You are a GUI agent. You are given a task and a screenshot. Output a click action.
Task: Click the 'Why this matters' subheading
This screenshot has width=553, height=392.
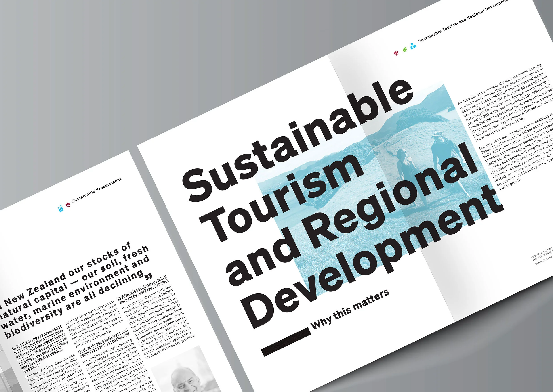pyautogui.click(x=350, y=310)
